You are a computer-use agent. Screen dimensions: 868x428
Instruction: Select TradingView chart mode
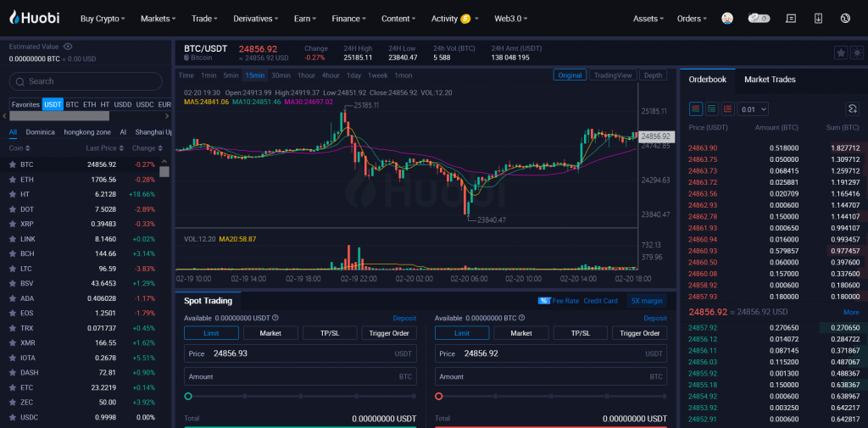tap(613, 75)
